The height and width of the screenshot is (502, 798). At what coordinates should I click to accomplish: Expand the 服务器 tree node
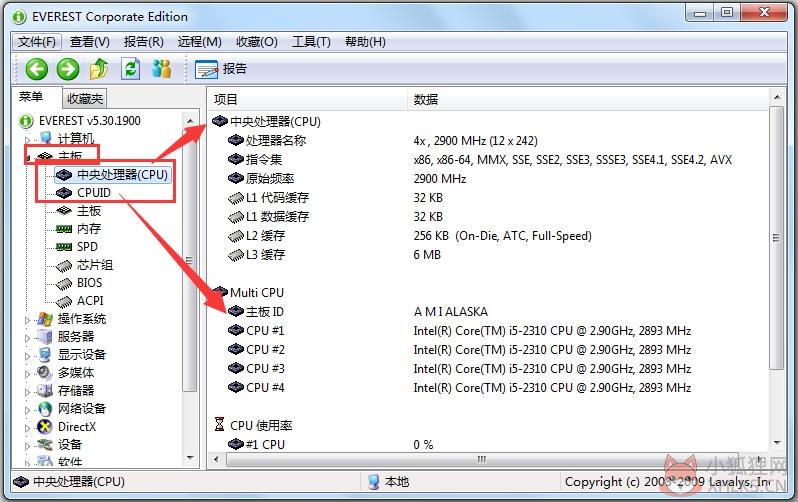coord(27,338)
